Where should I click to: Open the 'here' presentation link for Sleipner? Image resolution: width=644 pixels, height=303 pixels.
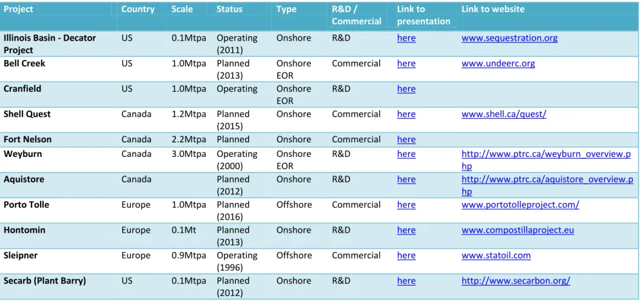pos(406,255)
